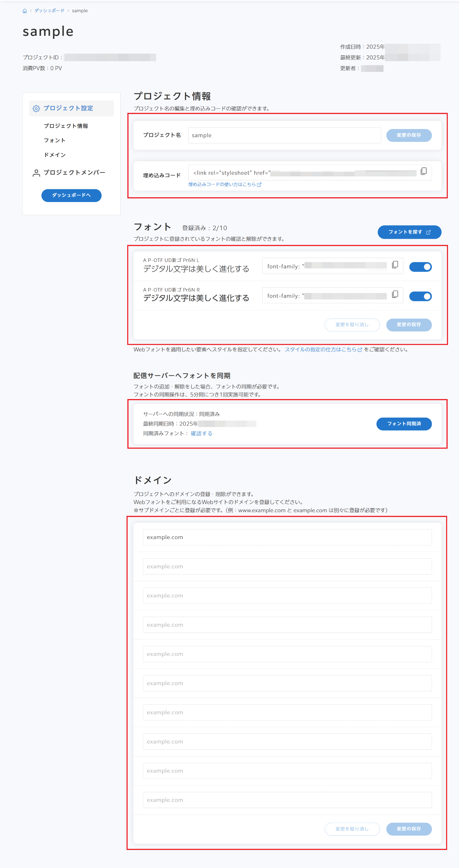Copy font-family for UD新ゴ Pr6N L
The image size is (459, 868).
click(x=395, y=265)
